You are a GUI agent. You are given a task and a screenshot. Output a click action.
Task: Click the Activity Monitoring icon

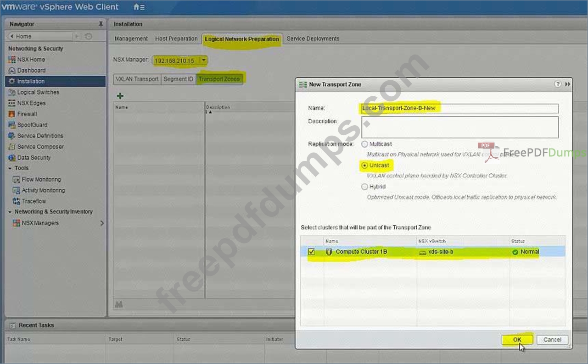click(17, 190)
